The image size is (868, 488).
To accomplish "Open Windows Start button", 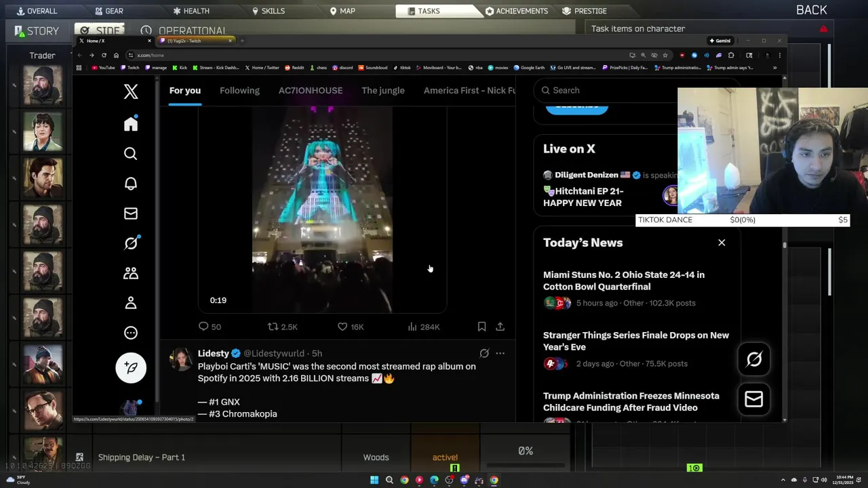I will coord(374,480).
